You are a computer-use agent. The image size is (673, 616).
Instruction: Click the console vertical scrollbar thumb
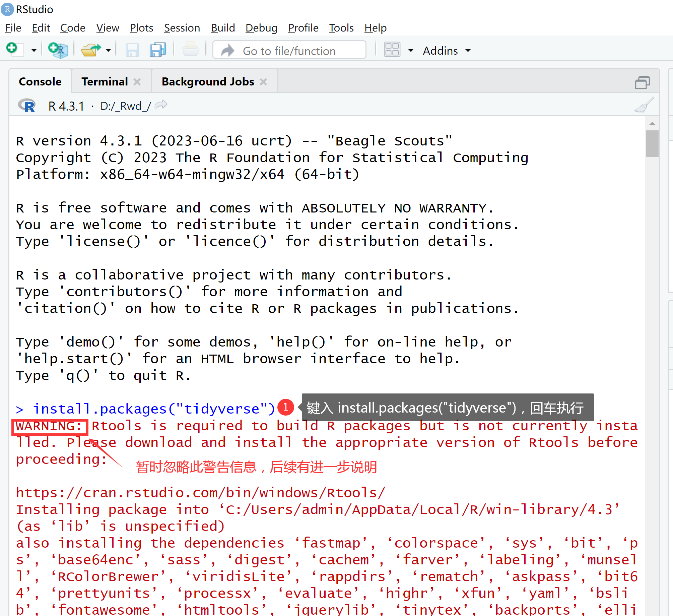(x=652, y=143)
